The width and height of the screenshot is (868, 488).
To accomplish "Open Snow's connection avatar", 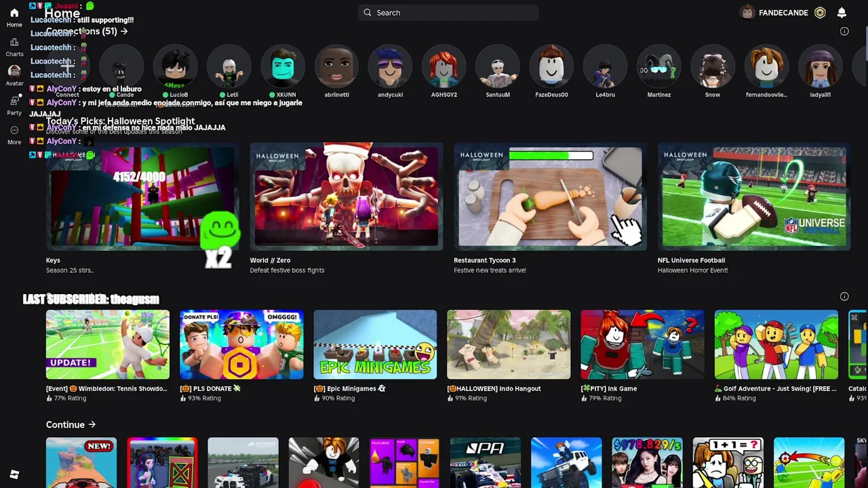I will click(x=712, y=66).
